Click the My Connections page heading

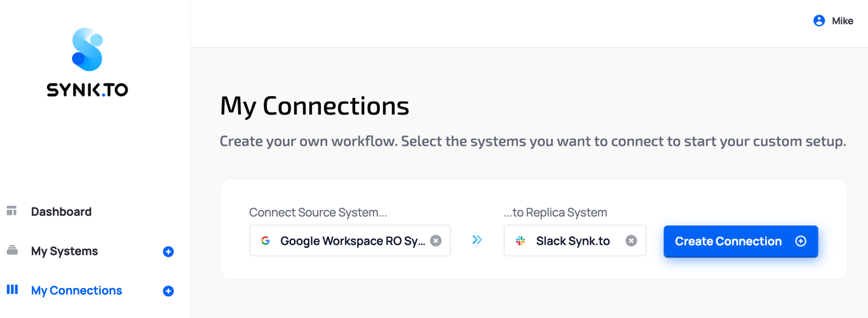[x=315, y=106]
